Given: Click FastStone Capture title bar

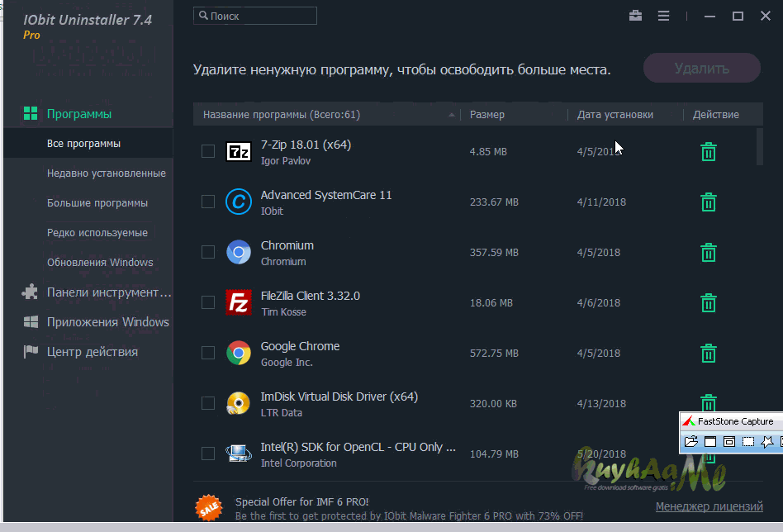Looking at the screenshot, I should [731, 421].
